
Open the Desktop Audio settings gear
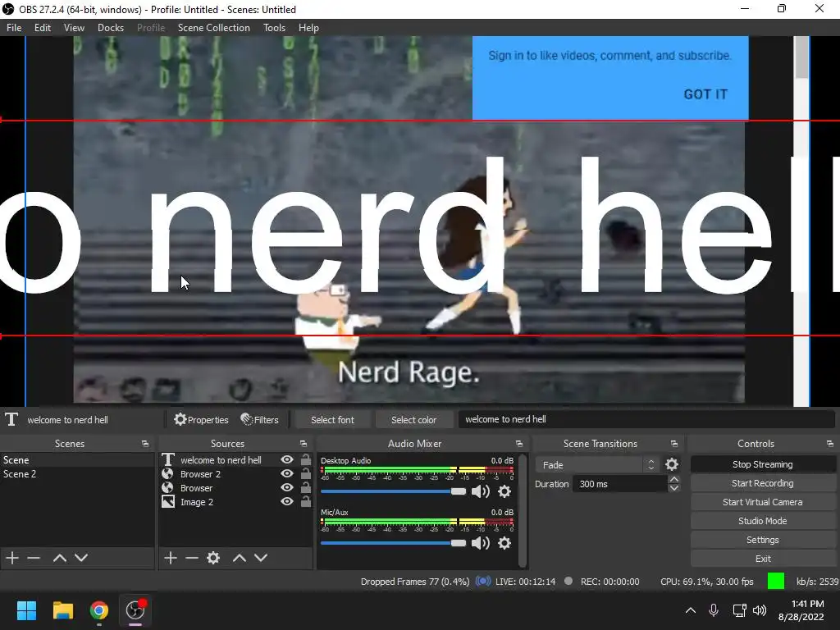coord(504,491)
